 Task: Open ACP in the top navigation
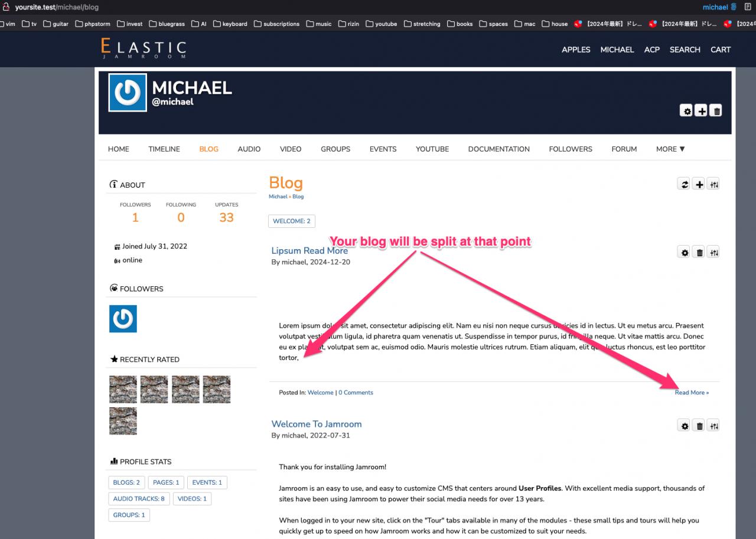[652, 50]
